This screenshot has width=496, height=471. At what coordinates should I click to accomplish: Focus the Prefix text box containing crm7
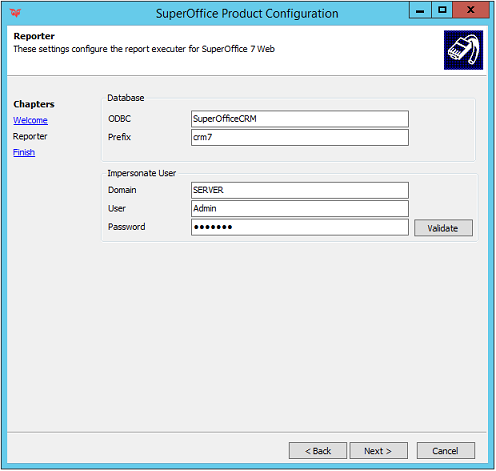[300, 137]
